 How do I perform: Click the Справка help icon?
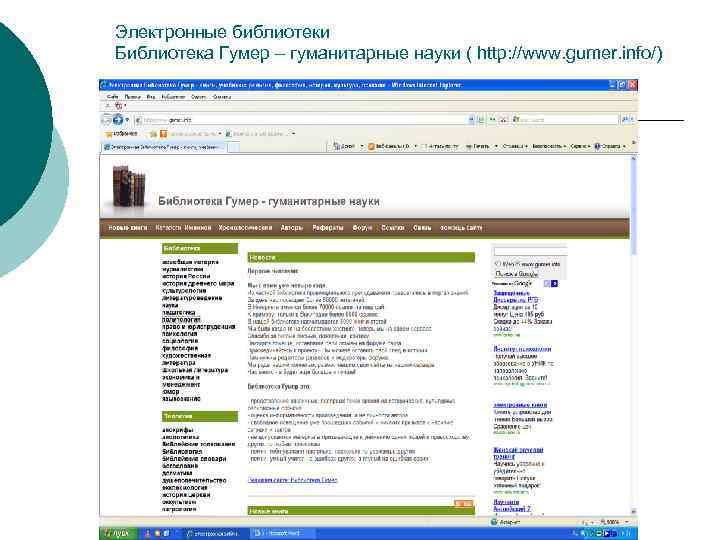point(597,146)
